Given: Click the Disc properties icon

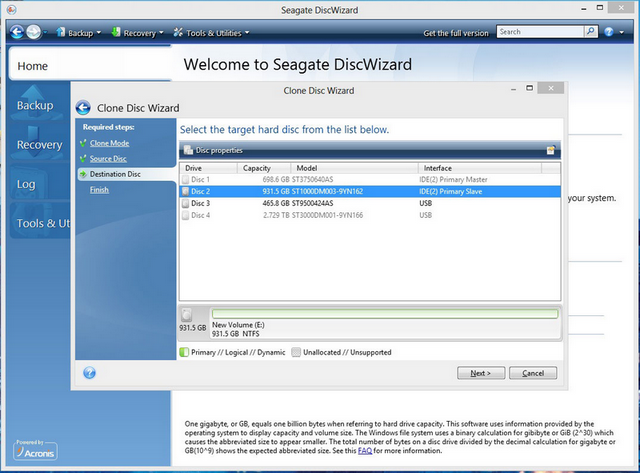Looking at the screenshot, I should pyautogui.click(x=187, y=150).
